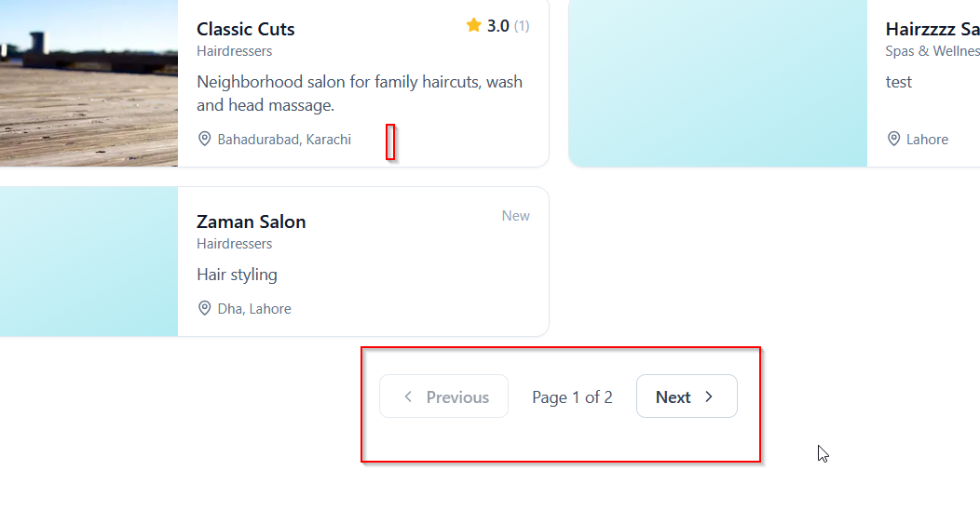Go back using the Previous button
This screenshot has width=980, height=524.
coord(443,396)
